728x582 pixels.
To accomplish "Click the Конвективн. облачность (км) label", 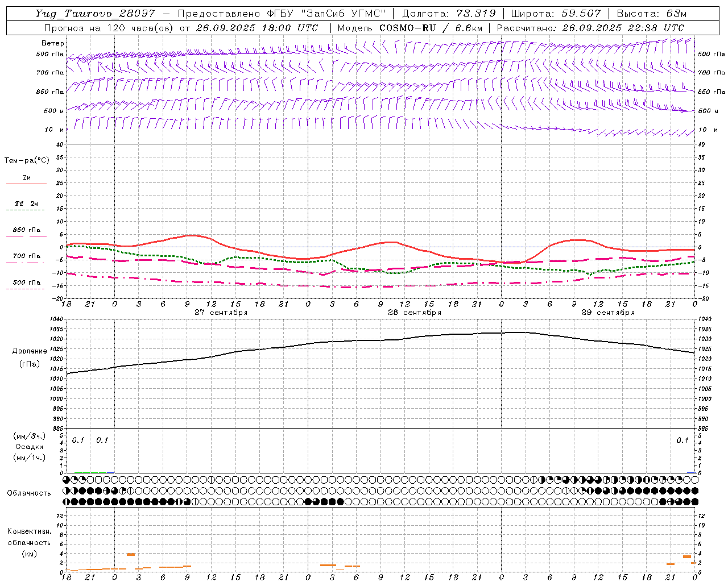I will (x=29, y=542).
